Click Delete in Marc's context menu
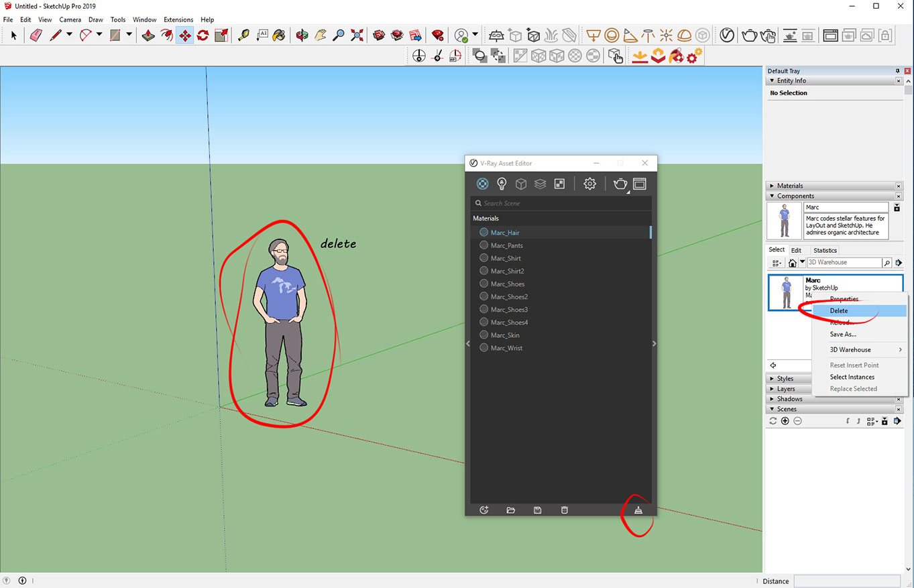Image resolution: width=914 pixels, height=588 pixels. [839, 310]
